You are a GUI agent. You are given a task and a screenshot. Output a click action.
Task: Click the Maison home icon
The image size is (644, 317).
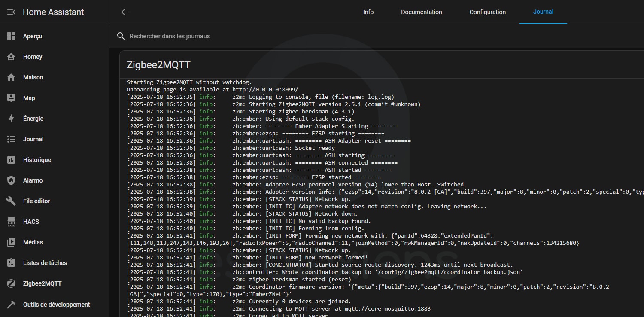(x=11, y=77)
